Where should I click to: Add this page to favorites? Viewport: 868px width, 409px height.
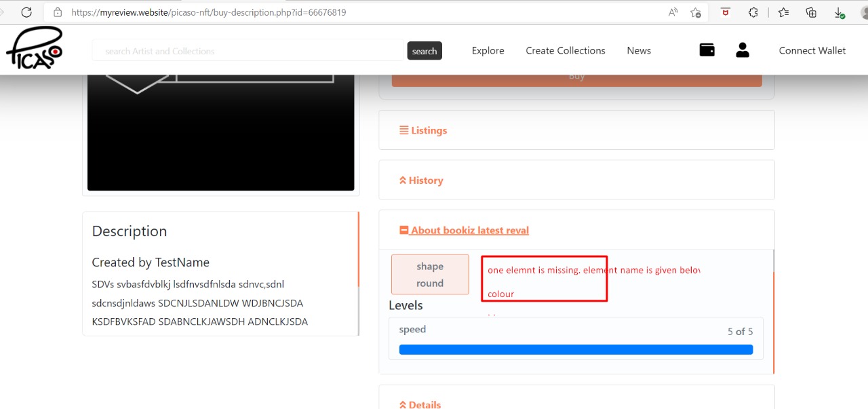click(x=695, y=12)
